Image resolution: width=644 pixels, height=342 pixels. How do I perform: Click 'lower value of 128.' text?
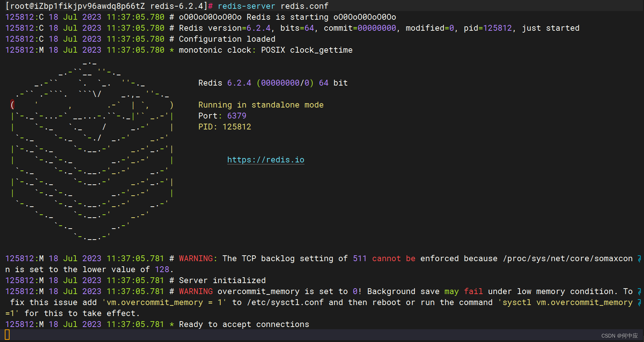pyautogui.click(x=128, y=270)
